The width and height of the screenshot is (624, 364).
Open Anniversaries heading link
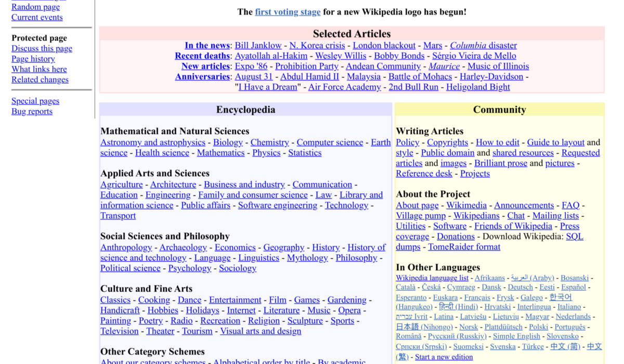coord(202,76)
